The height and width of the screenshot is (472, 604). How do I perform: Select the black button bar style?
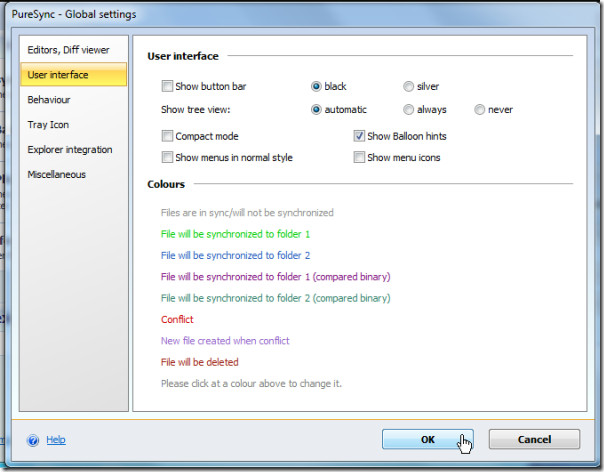pyautogui.click(x=316, y=86)
